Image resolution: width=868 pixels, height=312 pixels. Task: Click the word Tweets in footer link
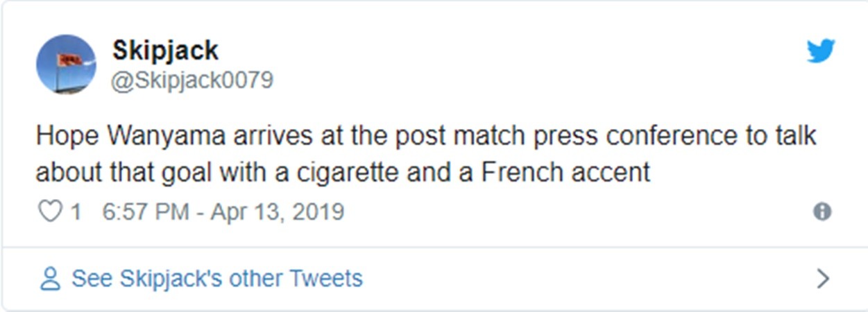(x=325, y=279)
